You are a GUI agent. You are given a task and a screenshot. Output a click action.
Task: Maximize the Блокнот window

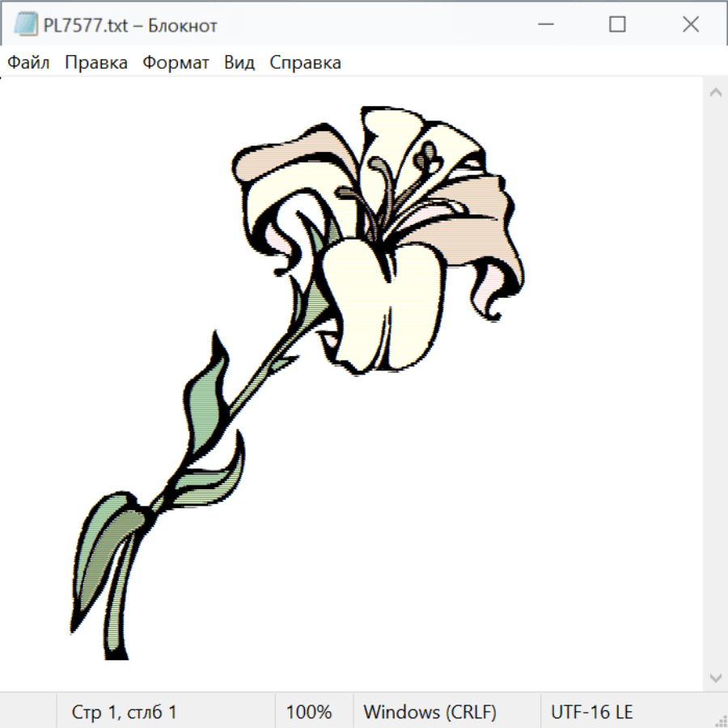coord(617,25)
